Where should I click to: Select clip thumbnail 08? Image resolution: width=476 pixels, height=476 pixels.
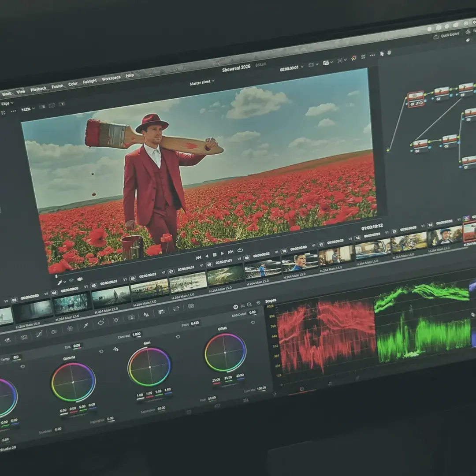tap(225, 275)
